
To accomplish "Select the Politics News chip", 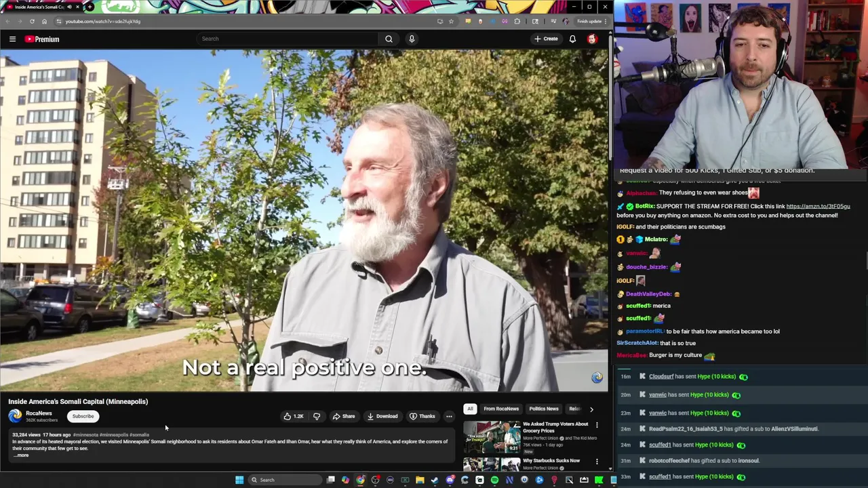I will pos(544,409).
